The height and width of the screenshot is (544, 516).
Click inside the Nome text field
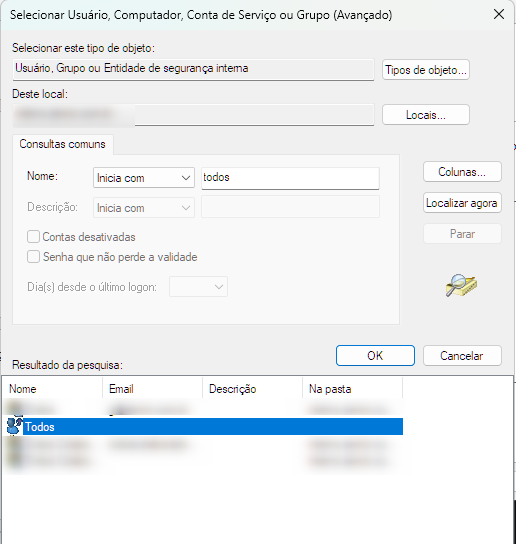coord(290,178)
